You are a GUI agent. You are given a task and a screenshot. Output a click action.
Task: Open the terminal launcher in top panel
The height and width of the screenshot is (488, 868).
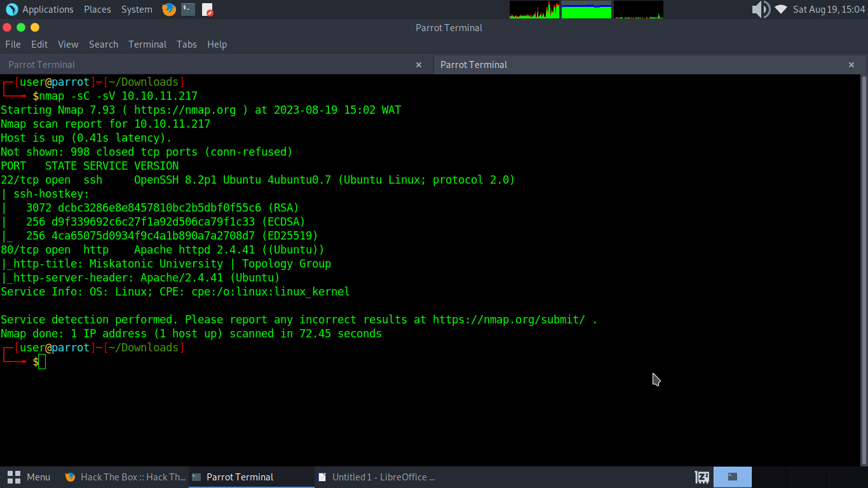(x=187, y=10)
